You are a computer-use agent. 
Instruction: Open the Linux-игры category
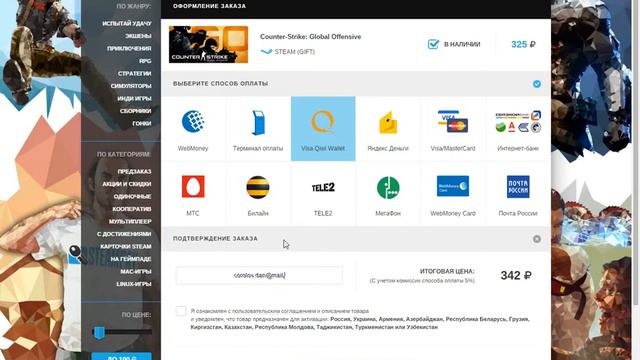point(134,284)
